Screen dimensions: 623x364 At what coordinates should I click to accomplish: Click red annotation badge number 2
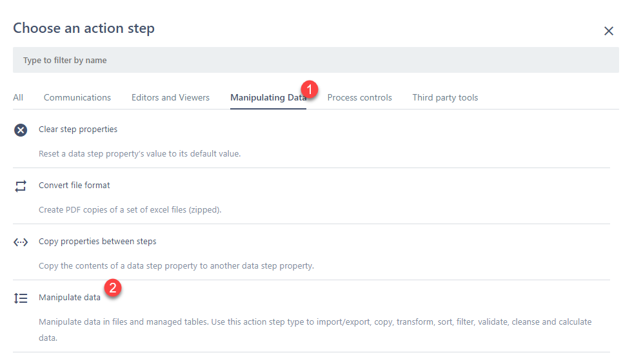[x=112, y=288]
